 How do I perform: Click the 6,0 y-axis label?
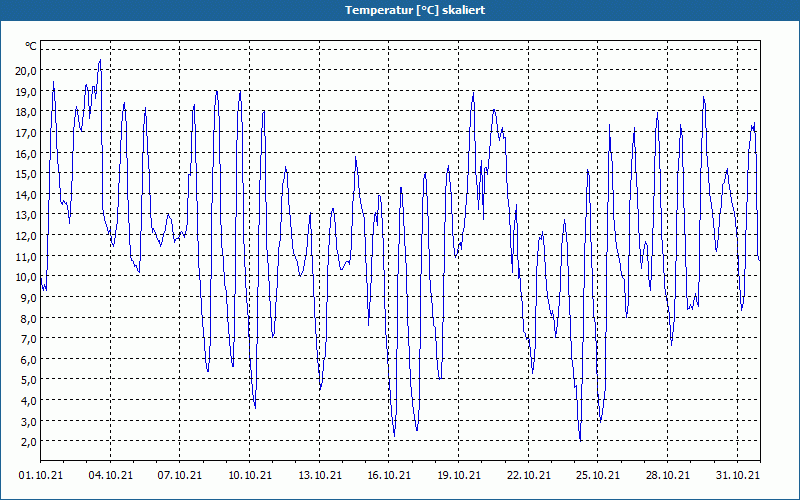pyautogui.click(x=28, y=360)
